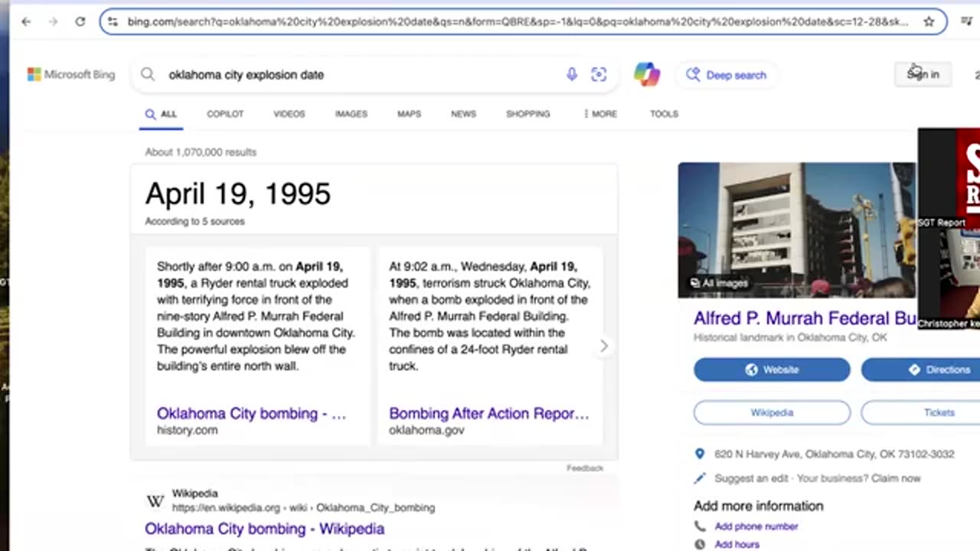Click Add hours link
The image size is (980, 551).
pyautogui.click(x=737, y=544)
